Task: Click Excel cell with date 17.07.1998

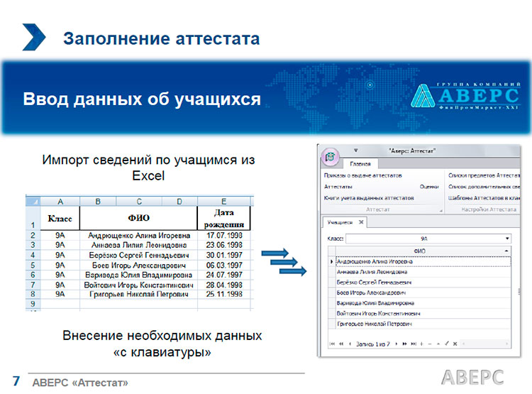Action: [x=224, y=236]
